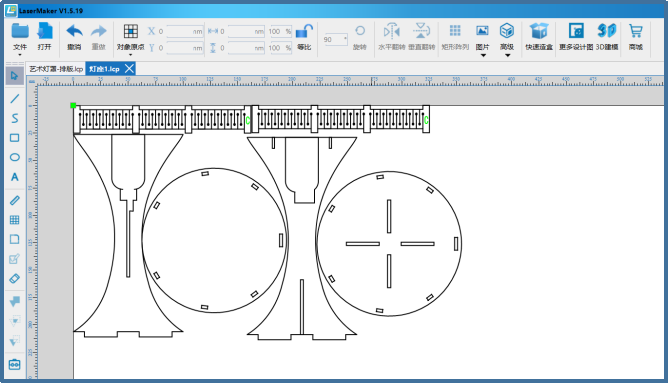Select the eraser tool
This screenshot has height=383, width=668.
click(14, 278)
